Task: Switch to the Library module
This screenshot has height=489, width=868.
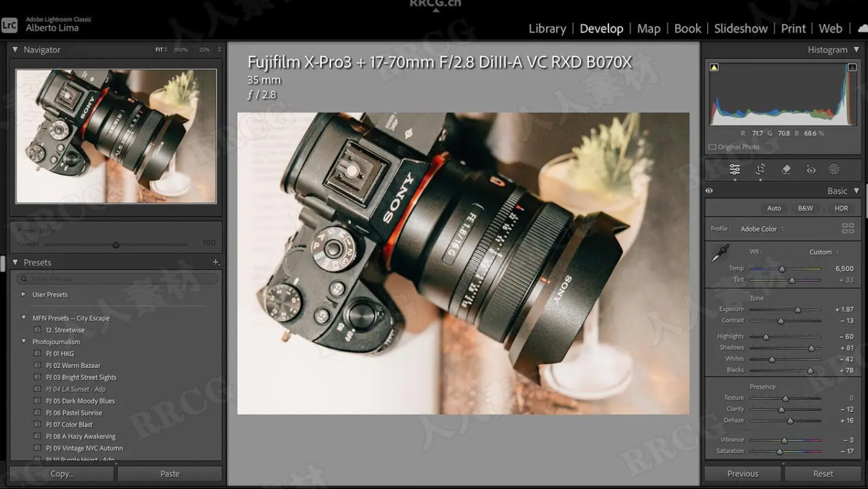Action: [547, 28]
